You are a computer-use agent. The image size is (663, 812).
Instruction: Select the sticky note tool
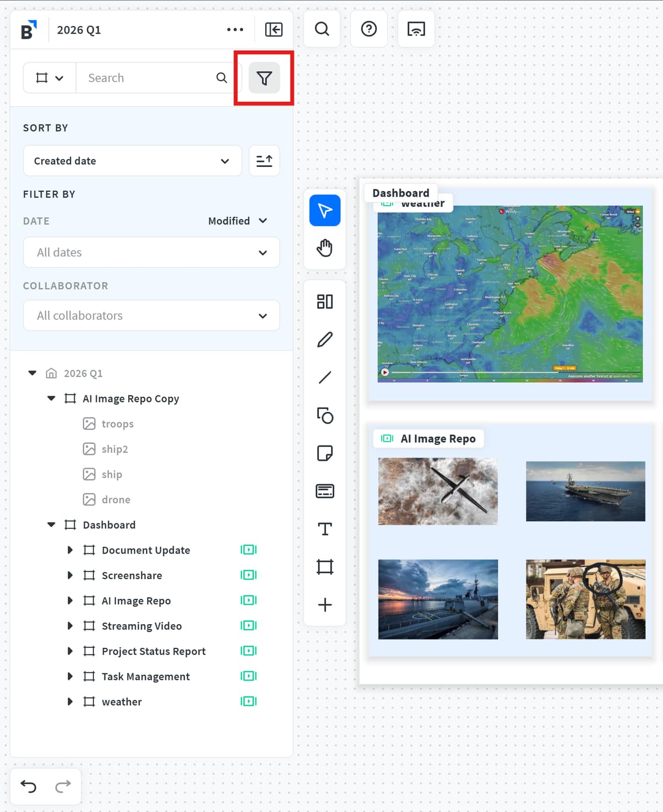pos(325,453)
